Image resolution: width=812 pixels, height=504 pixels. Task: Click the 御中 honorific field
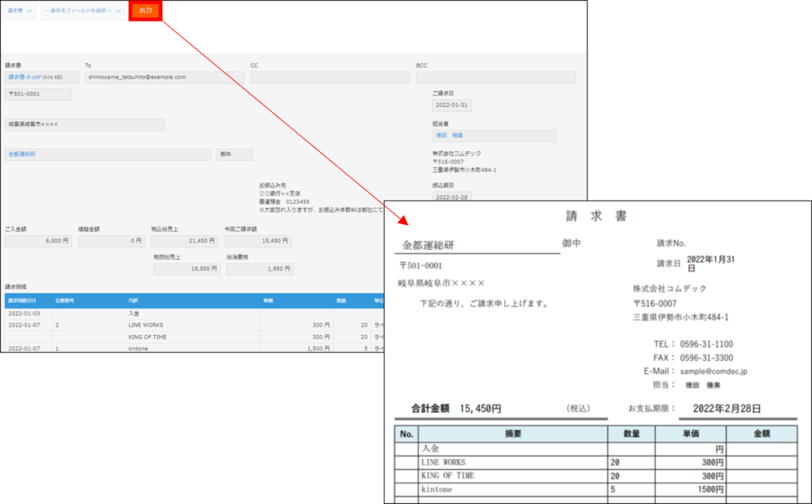coord(233,154)
